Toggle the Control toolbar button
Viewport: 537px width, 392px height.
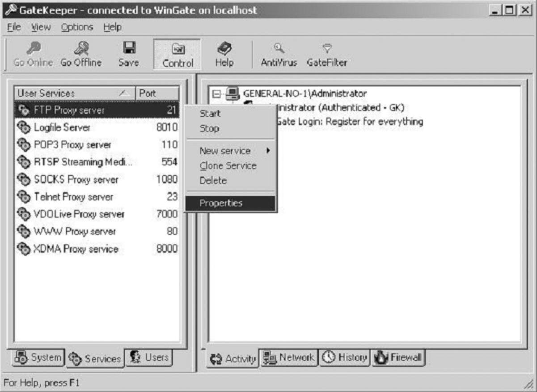click(178, 54)
